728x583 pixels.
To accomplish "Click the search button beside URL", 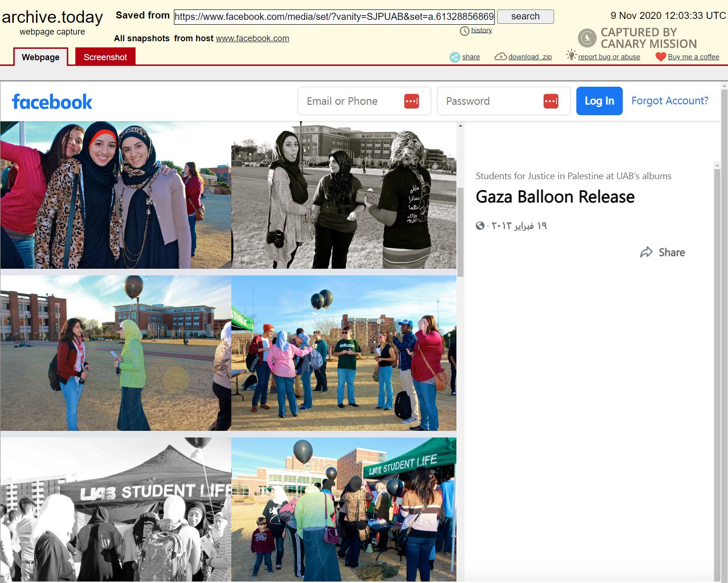I will pos(525,17).
